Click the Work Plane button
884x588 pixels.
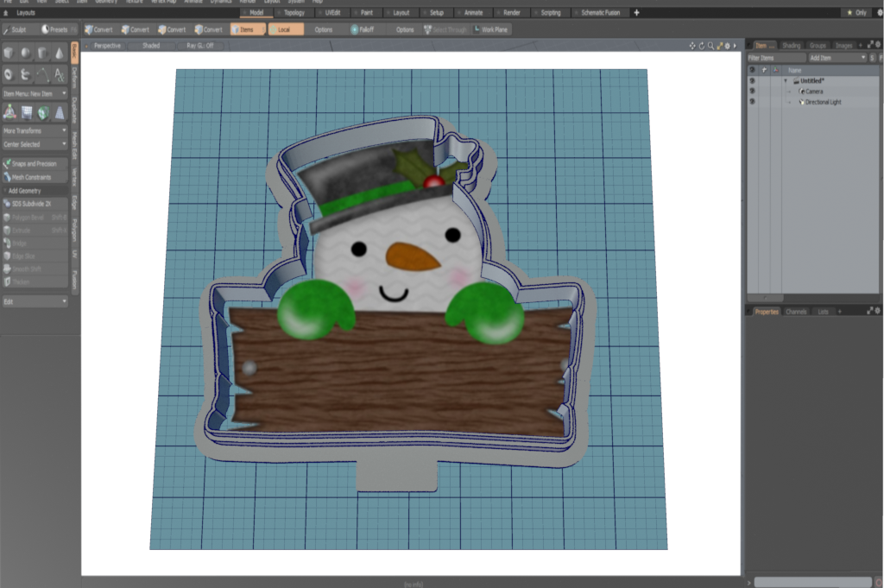492,29
